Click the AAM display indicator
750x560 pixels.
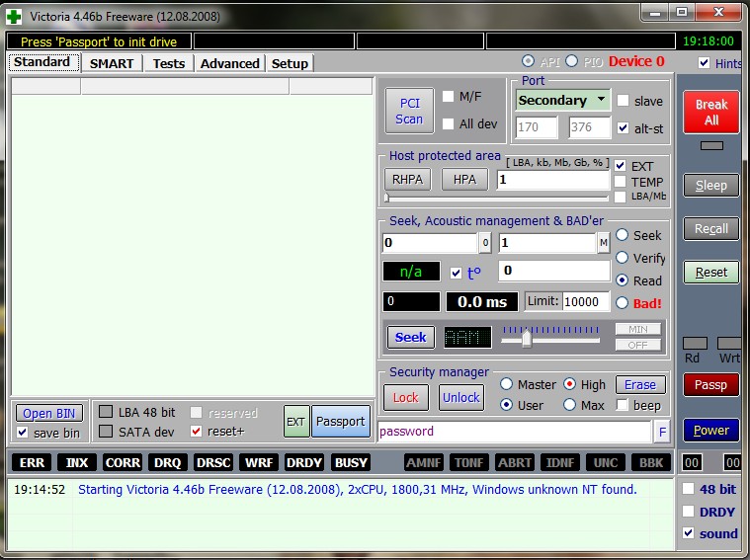pos(467,338)
